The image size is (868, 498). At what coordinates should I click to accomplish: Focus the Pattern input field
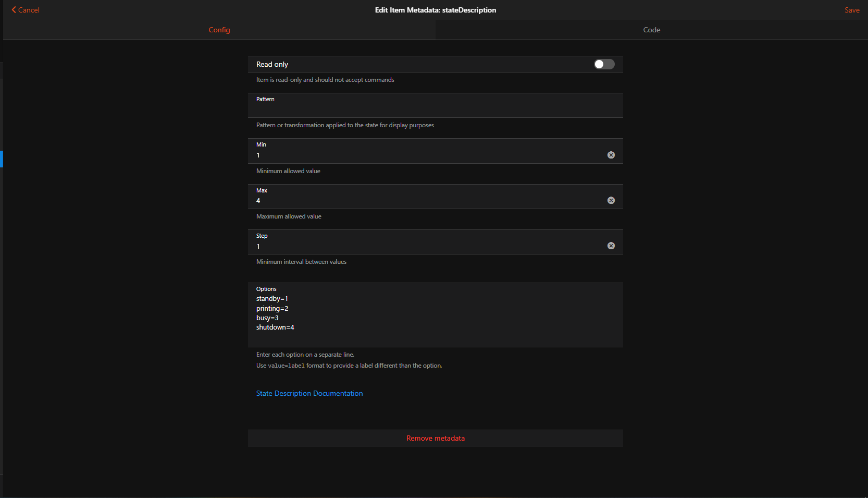click(427, 109)
